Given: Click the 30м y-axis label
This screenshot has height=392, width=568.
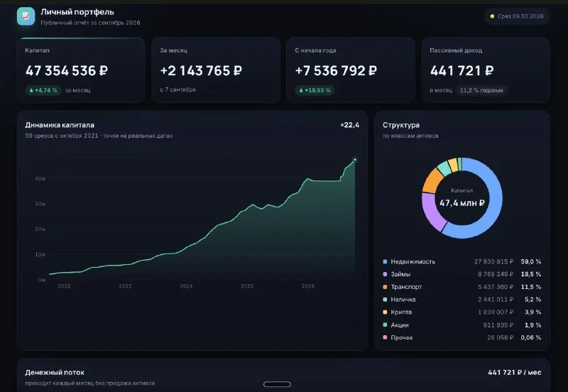Looking at the screenshot, I should pos(40,204).
